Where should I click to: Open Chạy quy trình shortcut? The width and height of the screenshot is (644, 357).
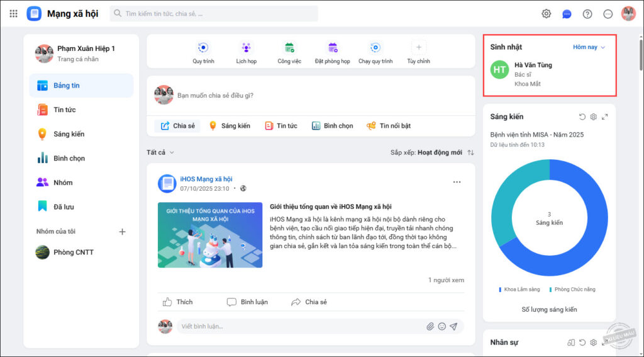tap(375, 53)
